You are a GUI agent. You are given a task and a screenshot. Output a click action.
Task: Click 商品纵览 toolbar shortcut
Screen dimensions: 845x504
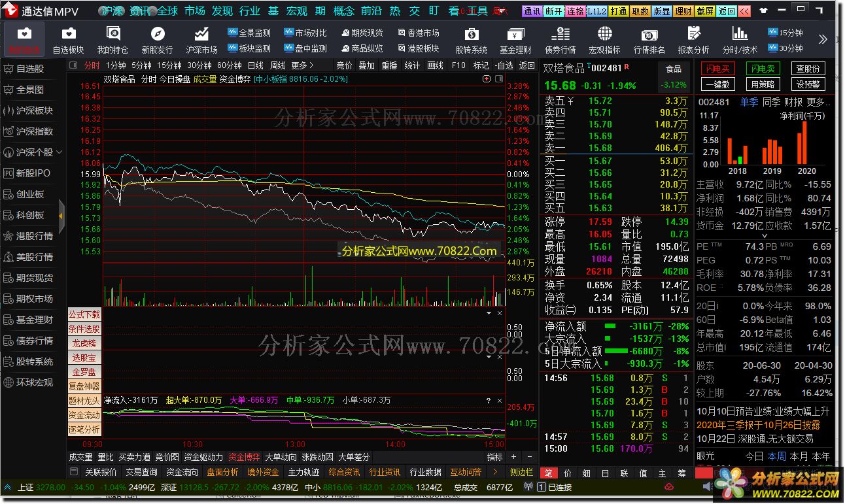(362, 48)
